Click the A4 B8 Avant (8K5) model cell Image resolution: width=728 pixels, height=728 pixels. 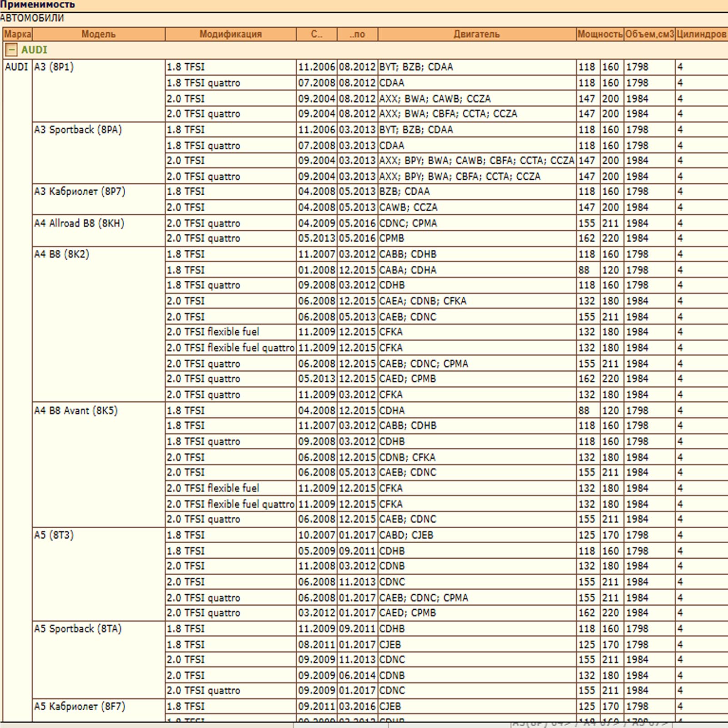tap(76, 410)
